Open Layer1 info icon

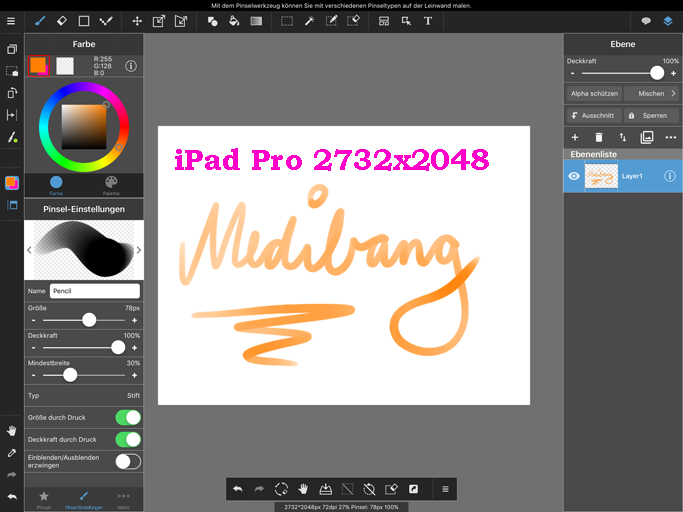tap(669, 176)
